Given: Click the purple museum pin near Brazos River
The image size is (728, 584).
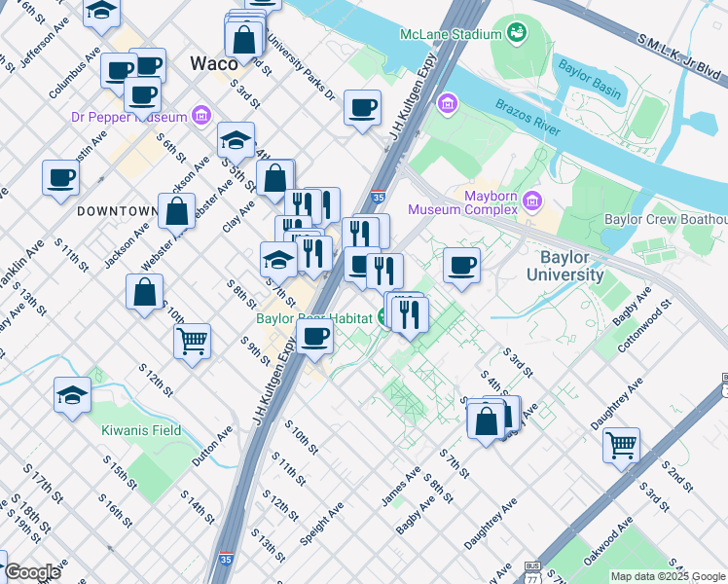Looking at the screenshot, I should click(448, 103).
